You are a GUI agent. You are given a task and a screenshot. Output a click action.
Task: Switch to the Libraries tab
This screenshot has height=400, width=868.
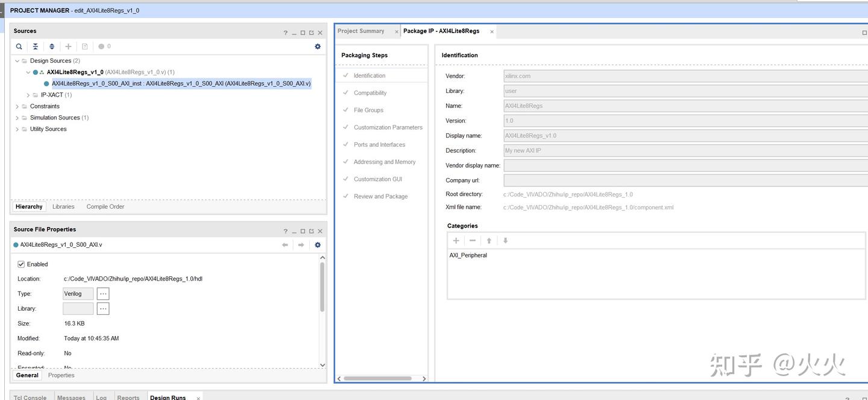click(x=63, y=207)
